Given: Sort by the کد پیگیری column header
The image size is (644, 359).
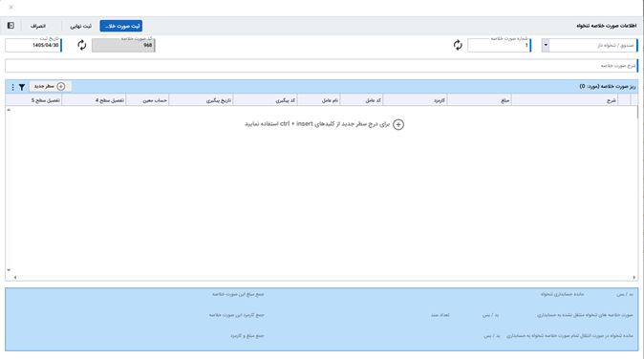Looking at the screenshot, I should tap(266, 100).
